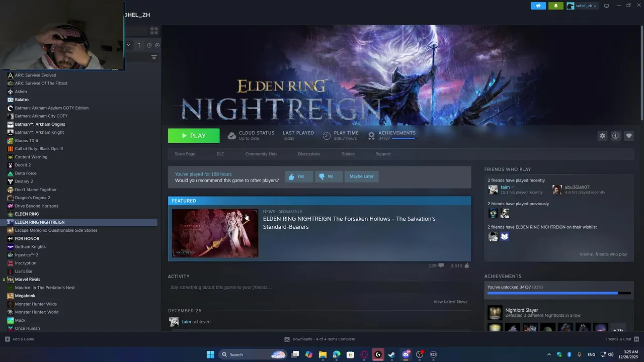Click taim avatar in December 26 activity
The image size is (644, 362).
174,322
